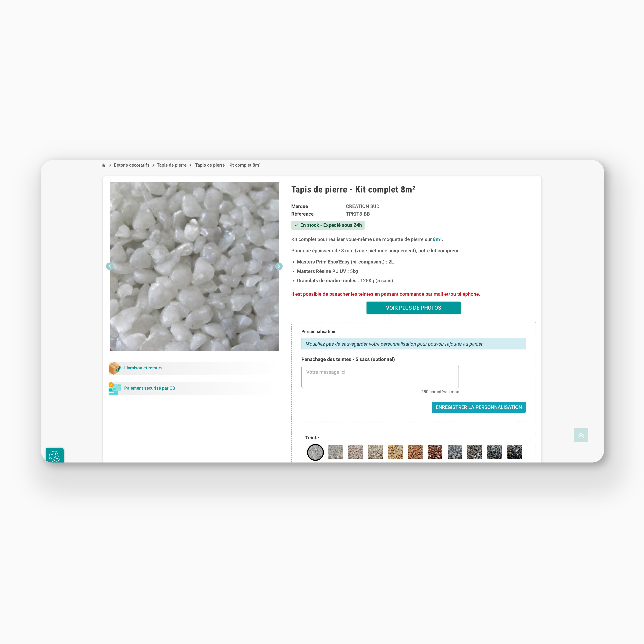
Task: Select the yellow-beige teinte swatch
Action: click(x=395, y=452)
